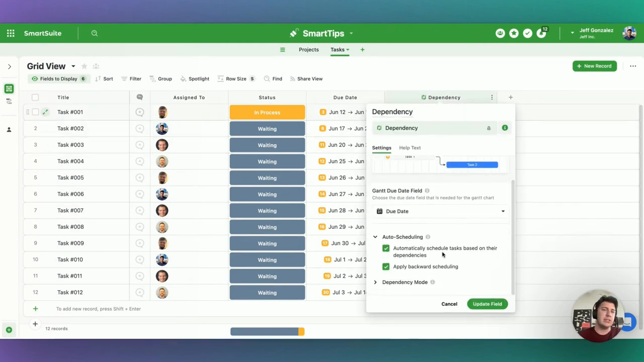Select the Grid view icon in the sidebar
The image size is (644, 362).
9,89
